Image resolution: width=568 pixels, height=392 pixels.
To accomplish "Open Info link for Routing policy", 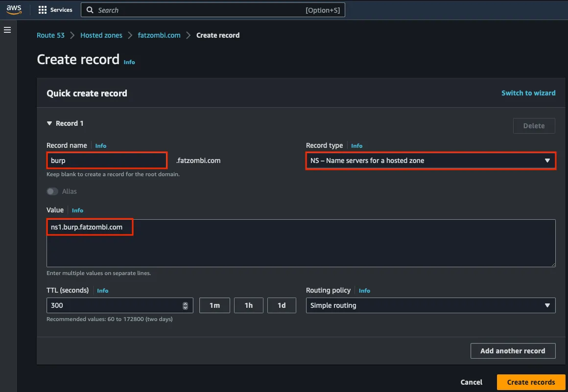I will point(364,291).
